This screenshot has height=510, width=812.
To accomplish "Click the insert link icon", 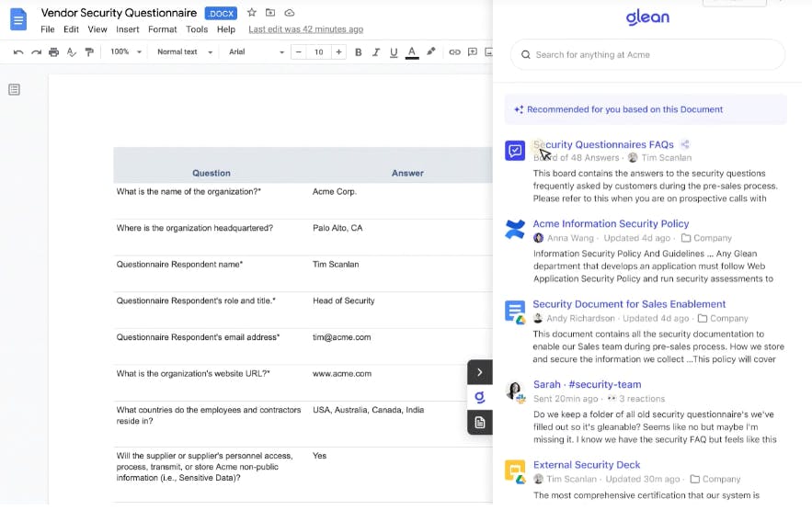I will tap(454, 52).
